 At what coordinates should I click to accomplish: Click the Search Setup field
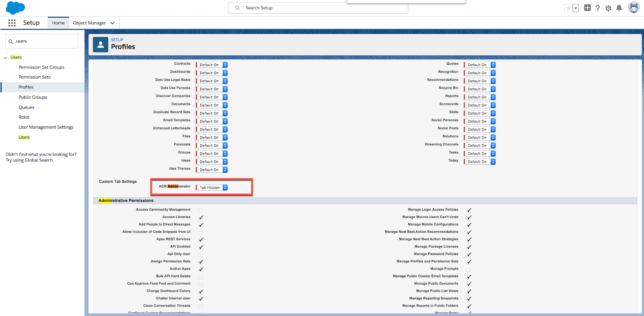(318, 8)
